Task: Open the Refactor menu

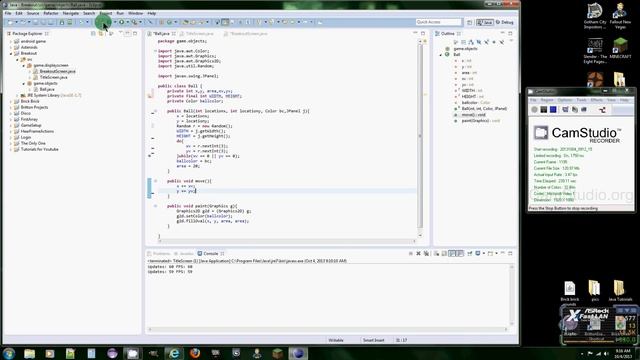Action: pyautogui.click(x=51, y=13)
